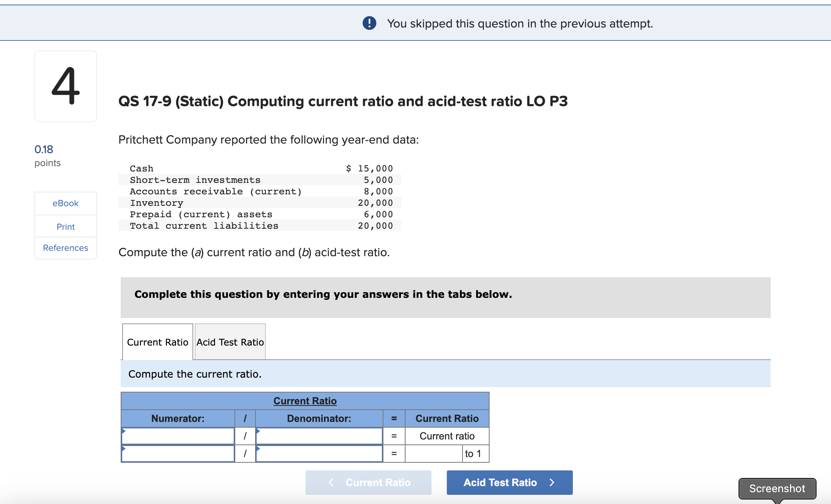The width and height of the screenshot is (831, 504).
Task: Click the back chevron on Current Ratio button
Action: [331, 482]
